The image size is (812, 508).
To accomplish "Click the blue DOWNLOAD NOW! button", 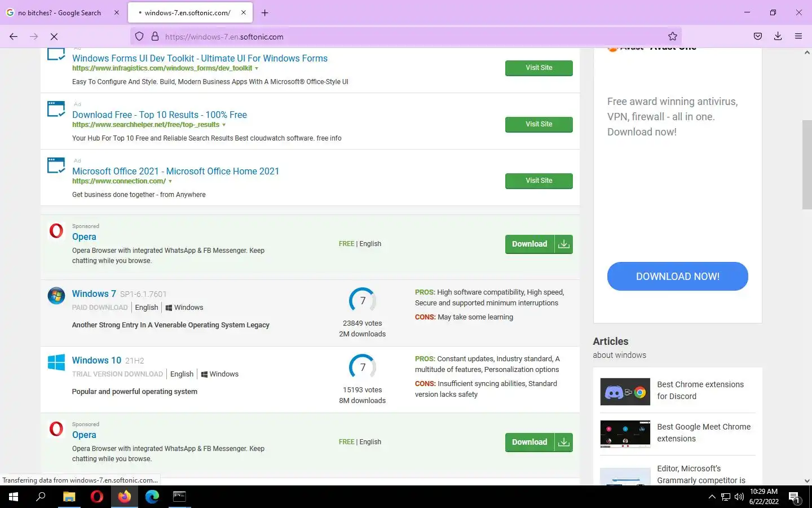I will coord(678,277).
